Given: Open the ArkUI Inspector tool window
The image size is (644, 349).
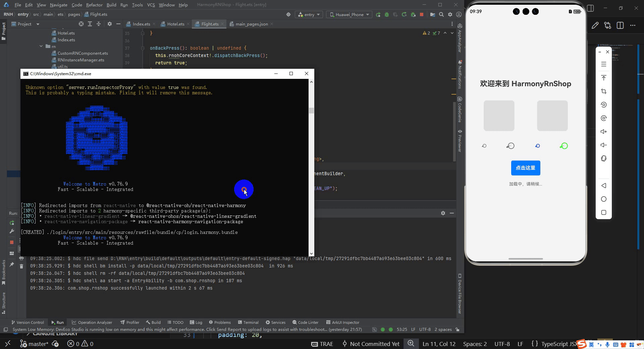Looking at the screenshot, I should (x=342, y=322).
